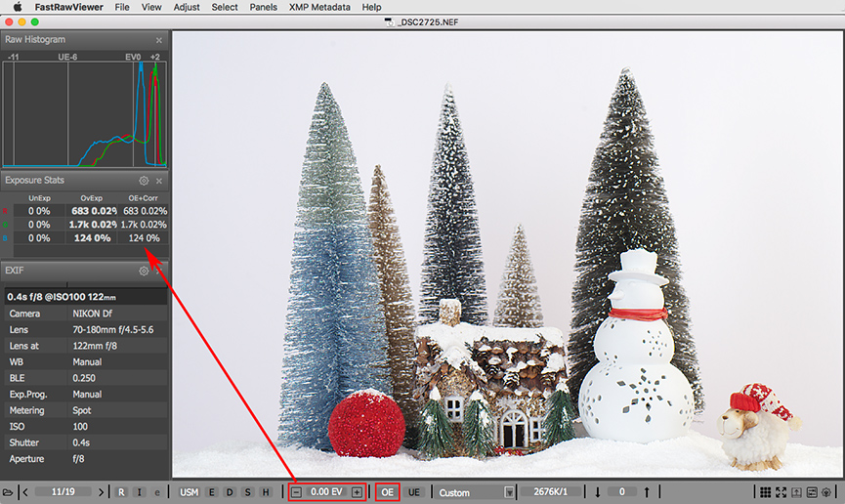This screenshot has height=504, width=845.
Task: Open the XMP Metadata menu
Action: pos(319,7)
